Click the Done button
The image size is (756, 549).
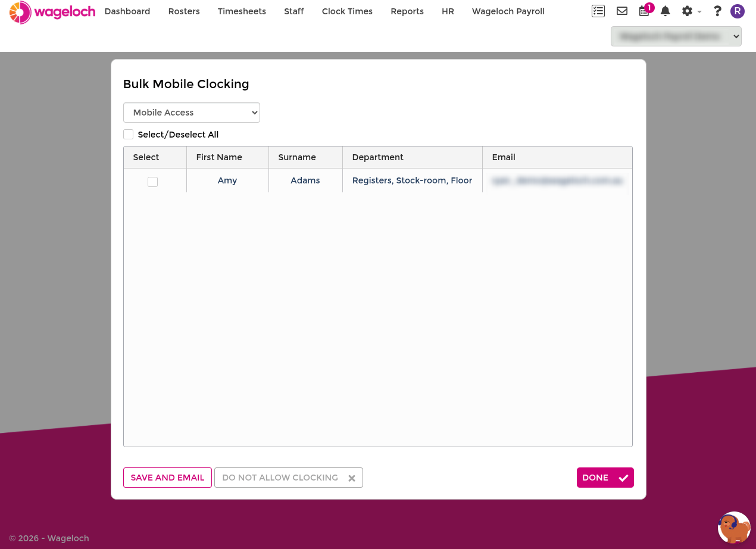pyautogui.click(x=605, y=478)
